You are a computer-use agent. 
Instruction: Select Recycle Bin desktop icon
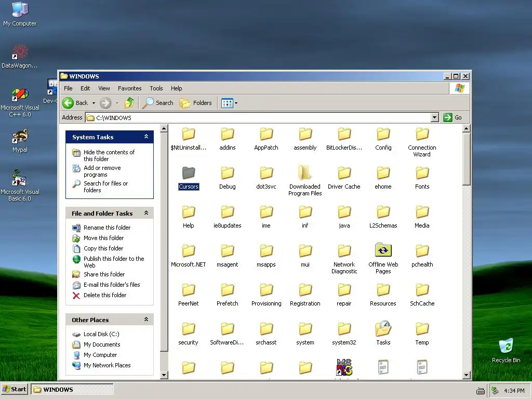[x=506, y=350]
